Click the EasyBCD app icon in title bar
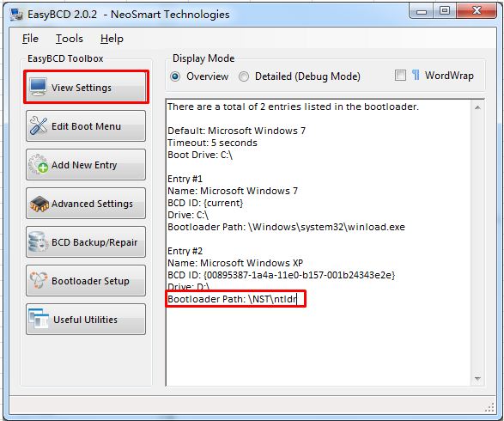Image resolution: width=504 pixels, height=421 pixels. [x=16, y=14]
